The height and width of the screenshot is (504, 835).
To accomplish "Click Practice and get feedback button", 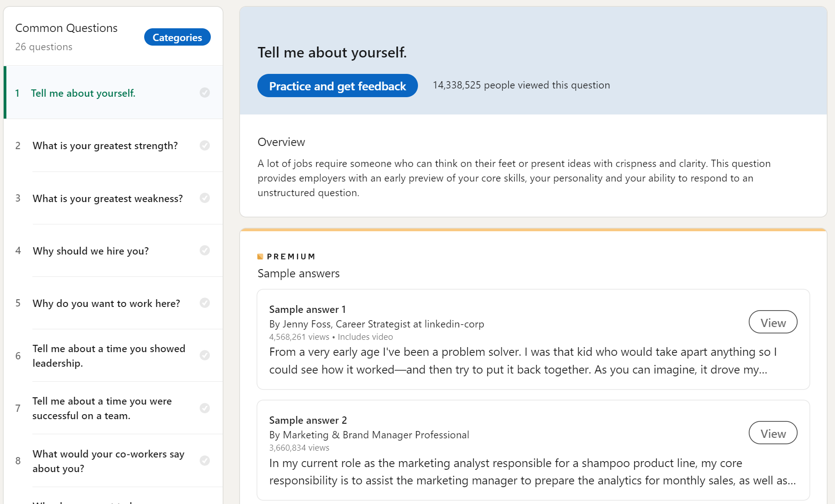I will 337,86.
